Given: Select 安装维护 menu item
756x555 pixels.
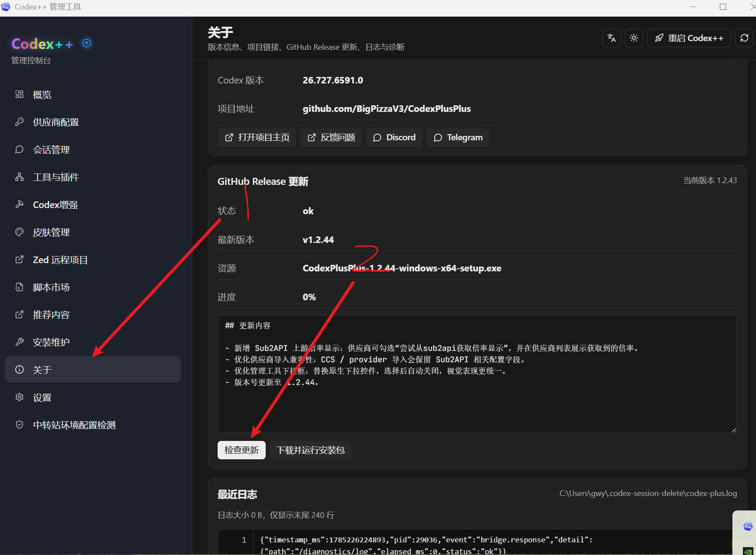Looking at the screenshot, I should coord(93,342).
